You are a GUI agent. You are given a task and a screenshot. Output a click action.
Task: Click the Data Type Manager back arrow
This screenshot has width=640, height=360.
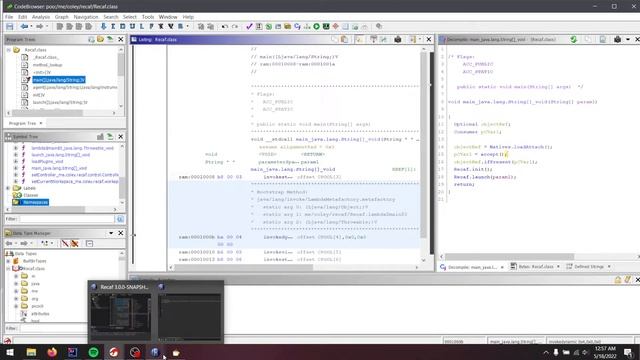pos(9,243)
